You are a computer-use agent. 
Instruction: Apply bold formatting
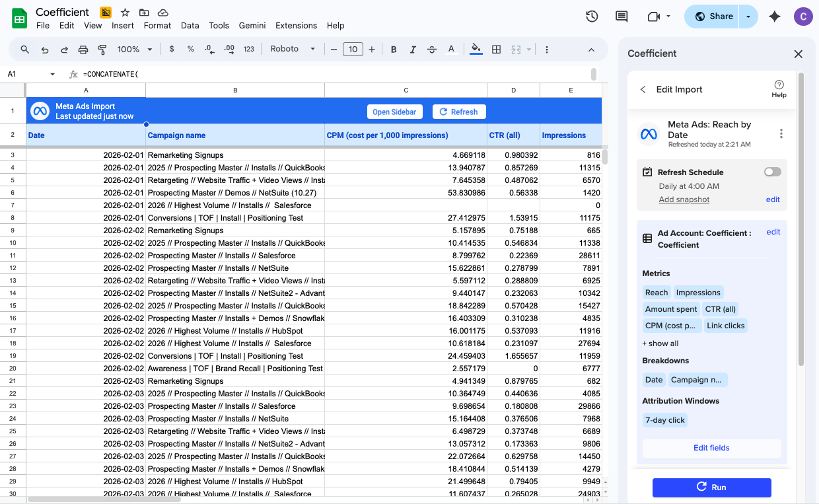[x=393, y=49]
